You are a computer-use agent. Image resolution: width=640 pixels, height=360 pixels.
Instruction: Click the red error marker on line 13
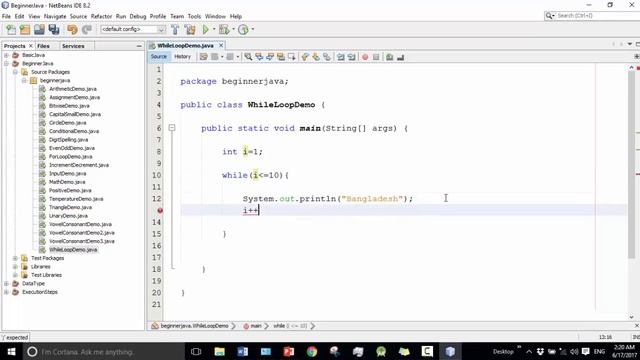click(160, 211)
